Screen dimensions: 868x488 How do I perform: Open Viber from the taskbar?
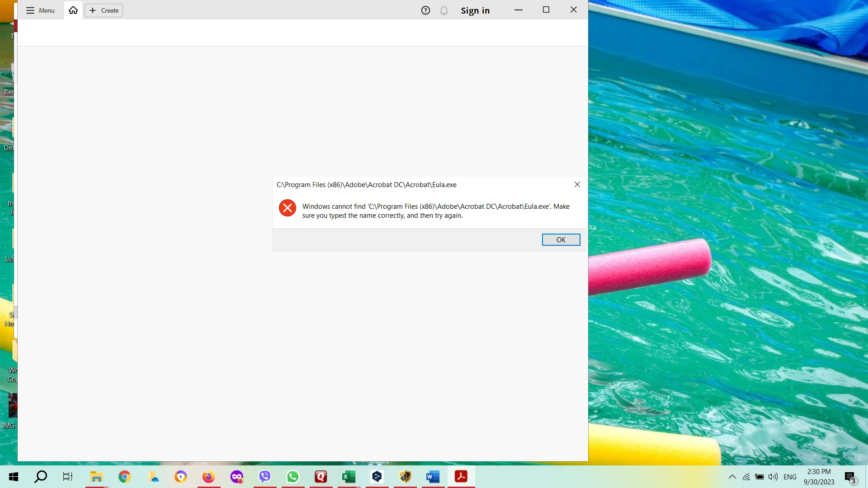(265, 477)
